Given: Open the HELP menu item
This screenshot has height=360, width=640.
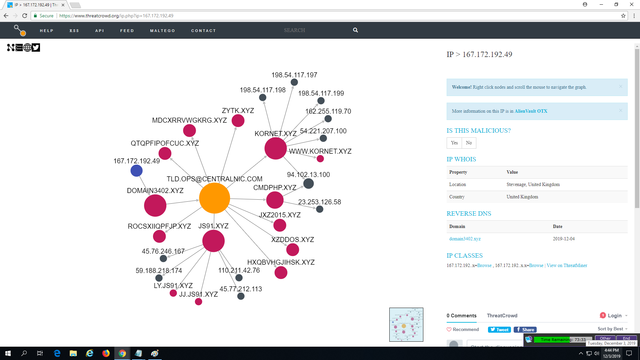Looking at the screenshot, I should tap(47, 31).
